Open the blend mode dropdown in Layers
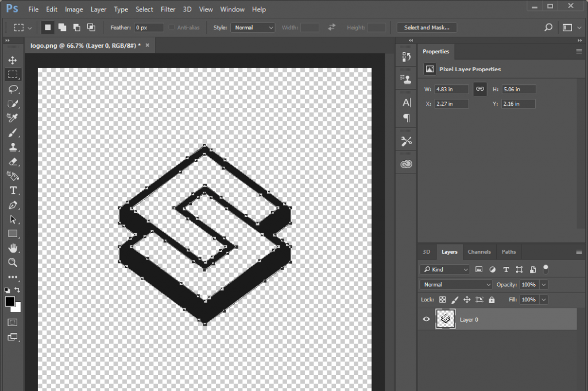The image size is (588, 391). pyautogui.click(x=456, y=285)
